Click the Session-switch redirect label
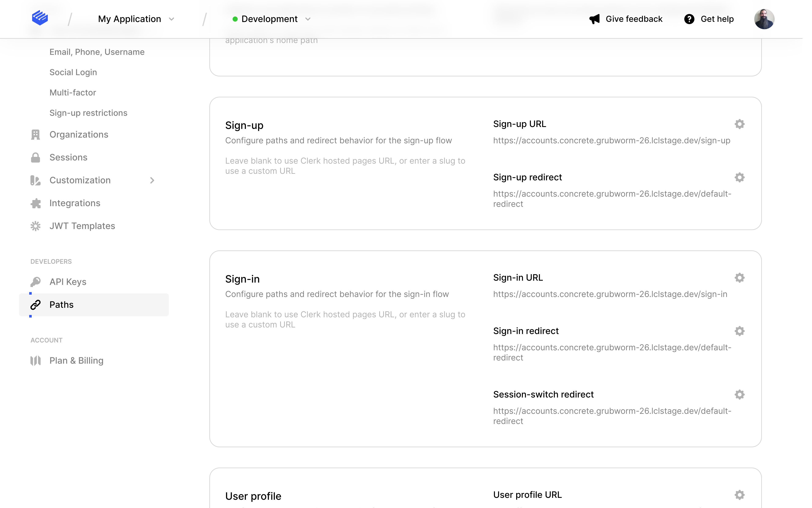812x508 pixels. click(544, 394)
